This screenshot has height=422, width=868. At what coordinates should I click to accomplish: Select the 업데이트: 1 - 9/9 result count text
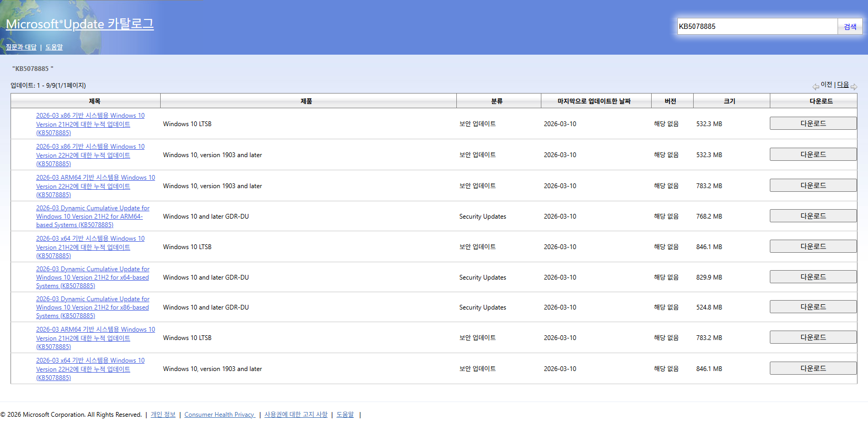pyautogui.click(x=48, y=85)
